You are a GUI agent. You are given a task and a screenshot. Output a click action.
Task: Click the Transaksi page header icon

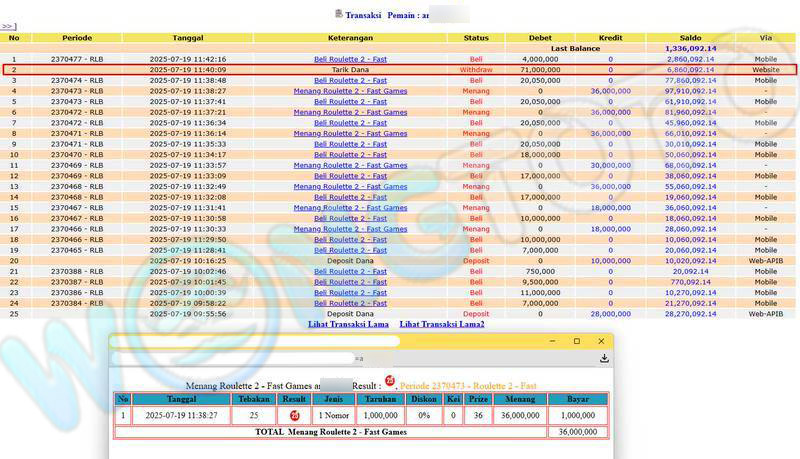(337, 14)
